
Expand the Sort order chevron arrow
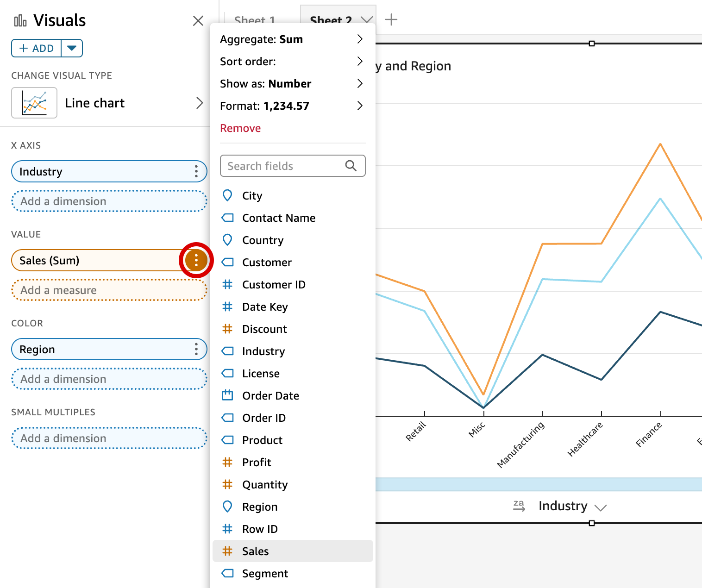tap(360, 62)
